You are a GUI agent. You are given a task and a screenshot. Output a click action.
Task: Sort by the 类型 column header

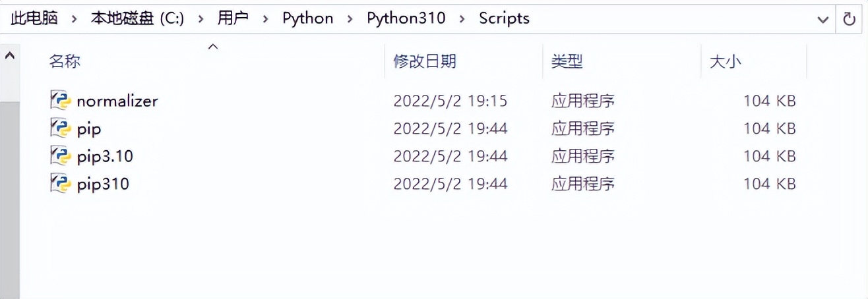567,62
